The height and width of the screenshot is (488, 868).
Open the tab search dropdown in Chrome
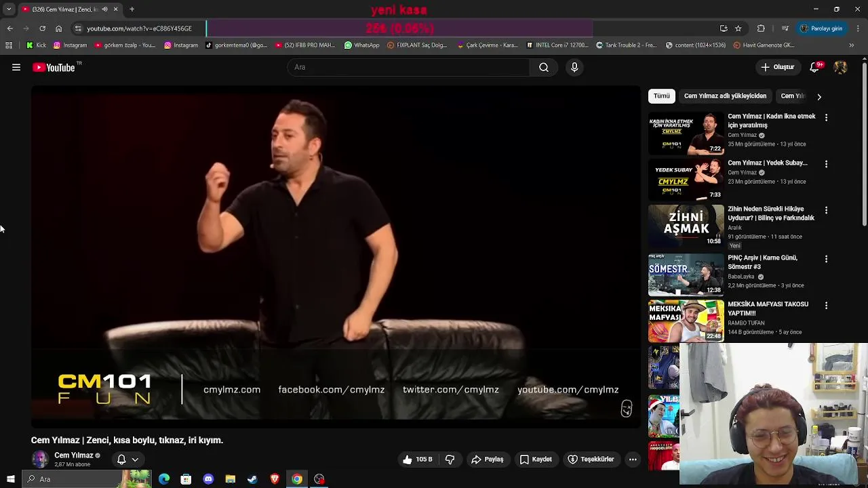click(x=9, y=9)
